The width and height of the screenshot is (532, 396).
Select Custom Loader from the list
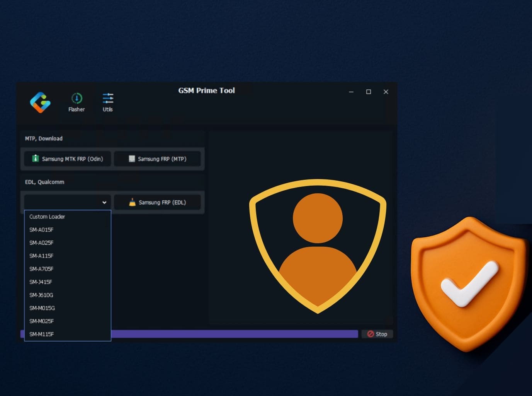pos(68,217)
